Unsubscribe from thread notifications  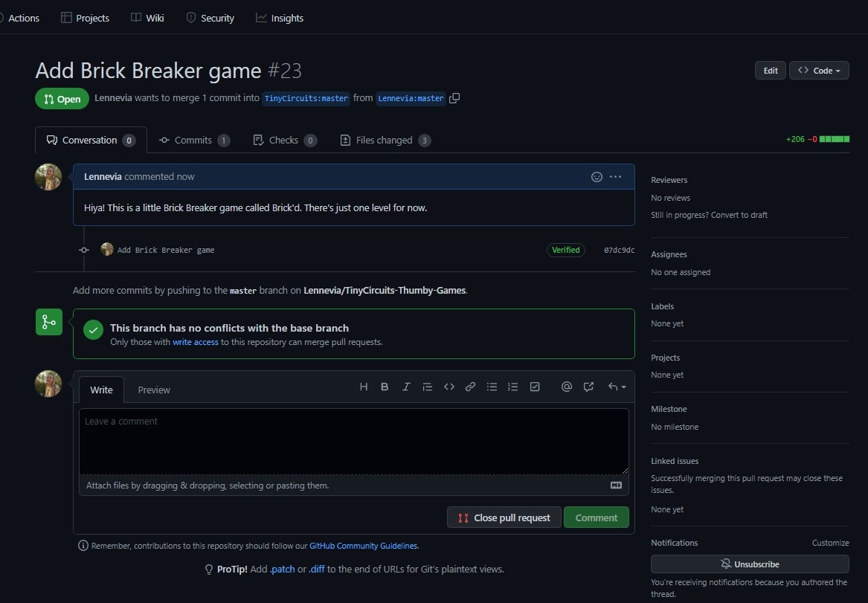coord(750,564)
